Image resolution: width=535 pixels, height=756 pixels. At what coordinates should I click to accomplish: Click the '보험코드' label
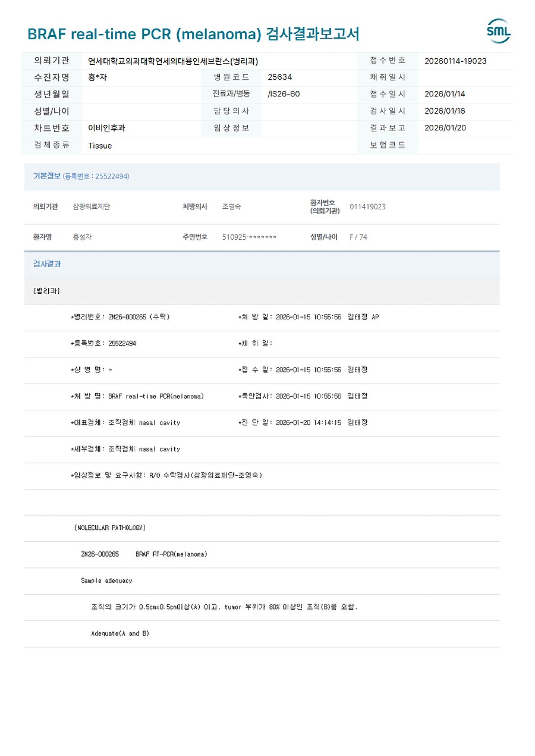(x=388, y=145)
